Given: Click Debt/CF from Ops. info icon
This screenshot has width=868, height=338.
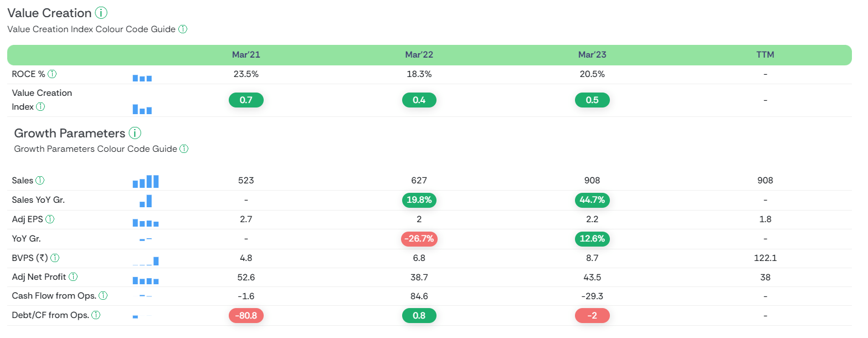Looking at the screenshot, I should tap(96, 315).
